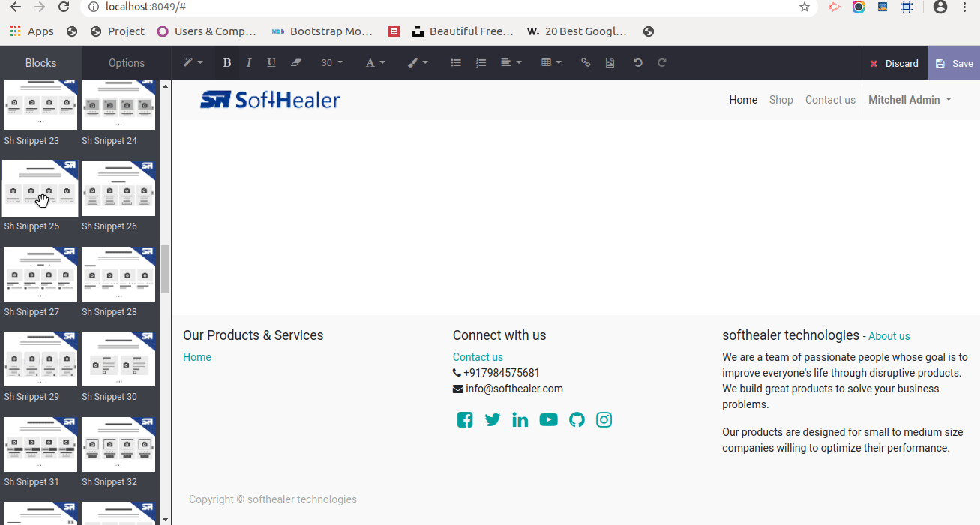Reload the page with browser refresh

64,7
